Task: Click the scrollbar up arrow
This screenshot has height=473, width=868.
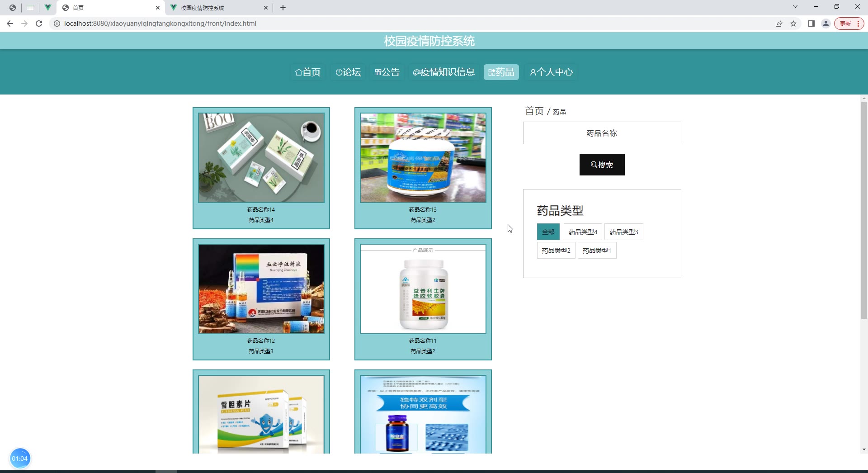Action: [x=864, y=98]
